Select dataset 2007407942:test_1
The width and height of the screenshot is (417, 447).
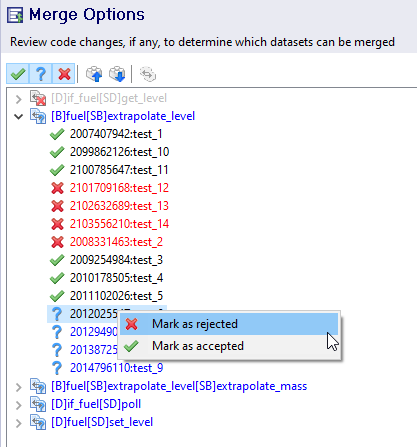[116, 134]
